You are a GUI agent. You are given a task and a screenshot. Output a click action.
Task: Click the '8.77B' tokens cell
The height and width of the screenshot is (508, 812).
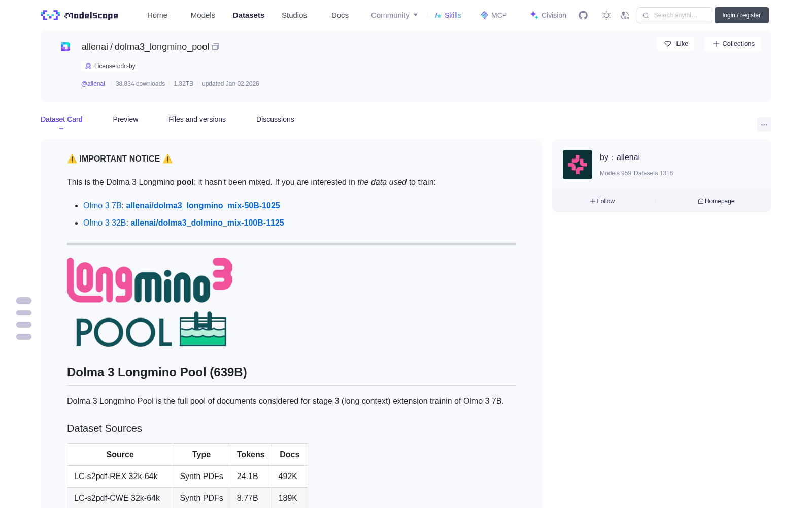click(x=251, y=498)
